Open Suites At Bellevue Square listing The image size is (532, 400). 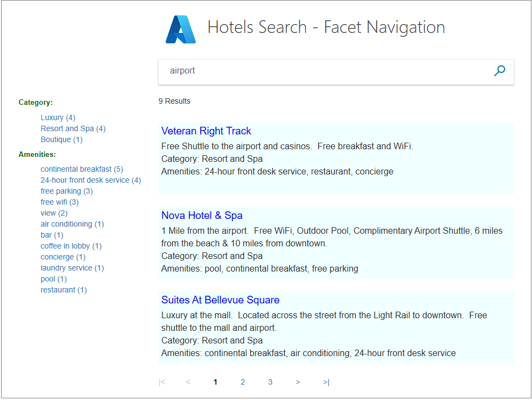[x=220, y=300]
